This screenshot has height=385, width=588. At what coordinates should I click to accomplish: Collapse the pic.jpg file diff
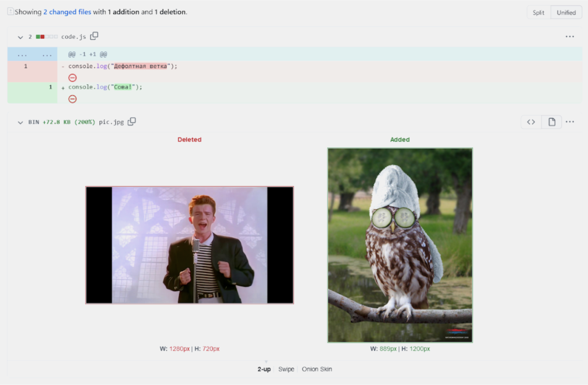20,122
